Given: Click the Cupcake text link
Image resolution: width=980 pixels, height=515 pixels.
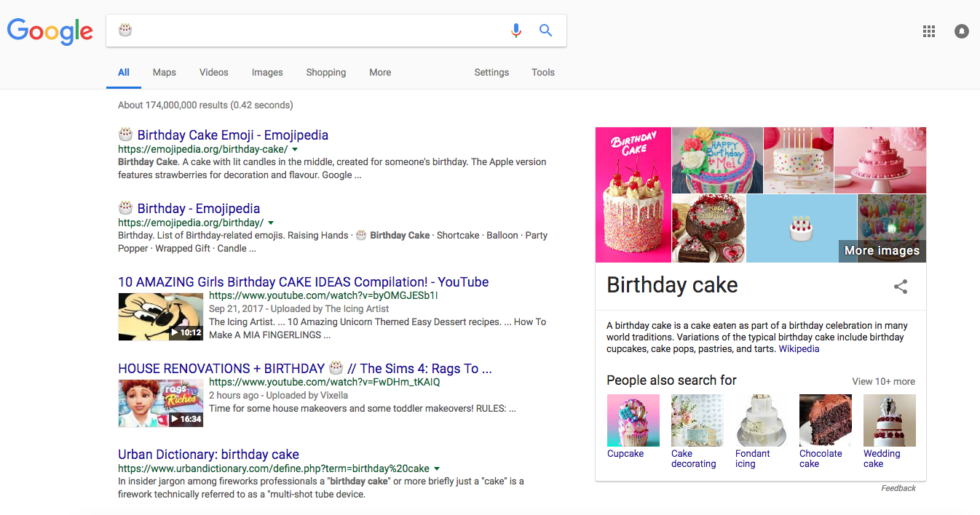Looking at the screenshot, I should (x=625, y=454).
